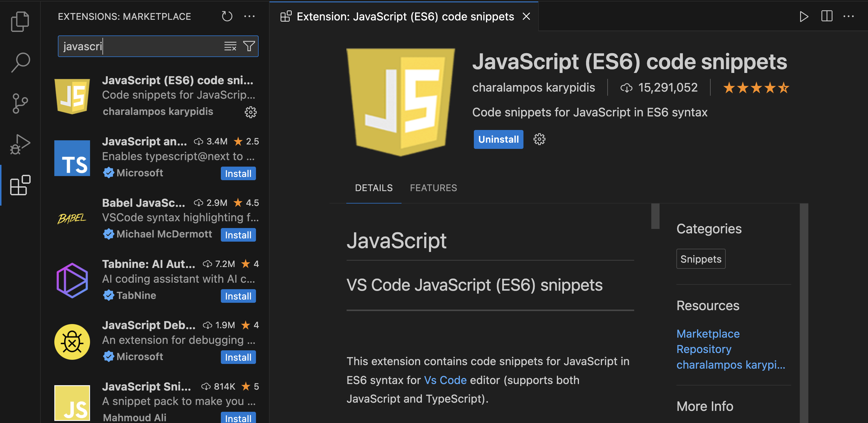This screenshot has height=423, width=868.
Task: Uninstall the JavaScript ES6 code snippets extension
Action: click(x=498, y=139)
